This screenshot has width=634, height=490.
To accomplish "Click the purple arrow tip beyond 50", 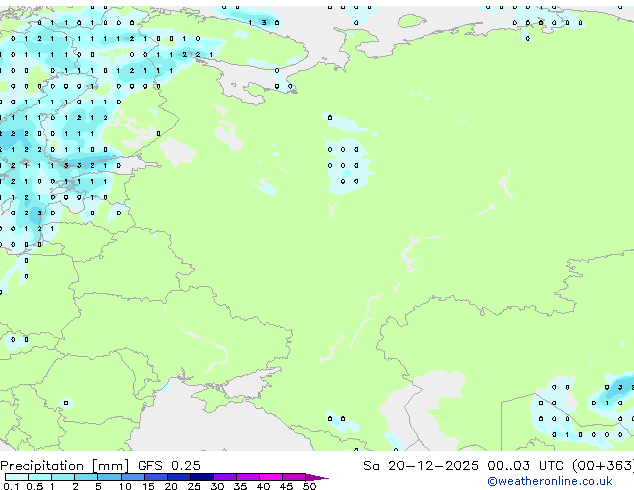I will click(317, 477).
